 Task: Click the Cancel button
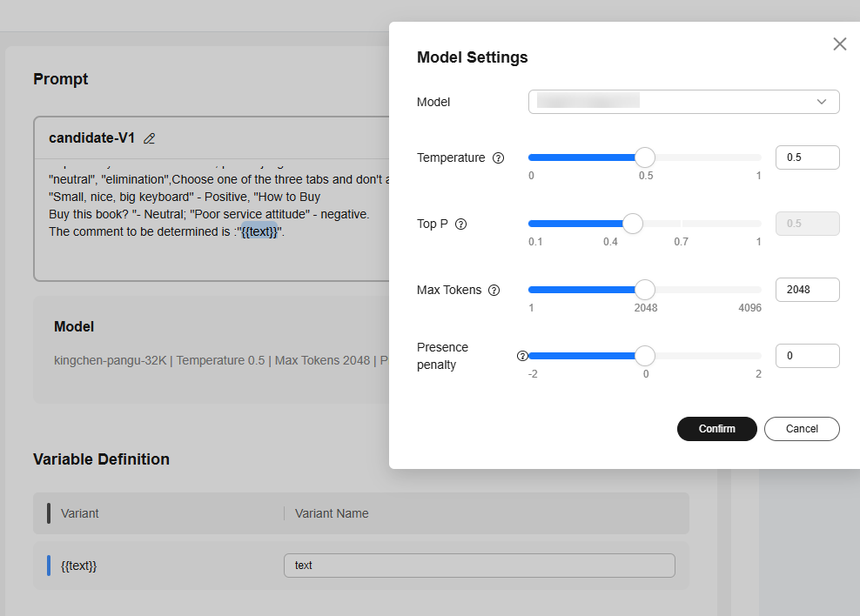[x=802, y=429]
